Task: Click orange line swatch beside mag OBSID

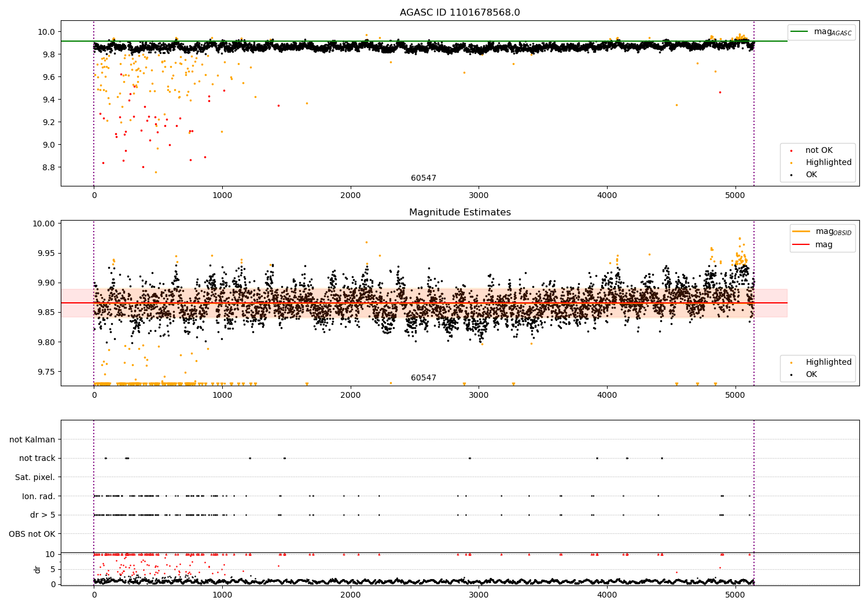Action: point(801,232)
